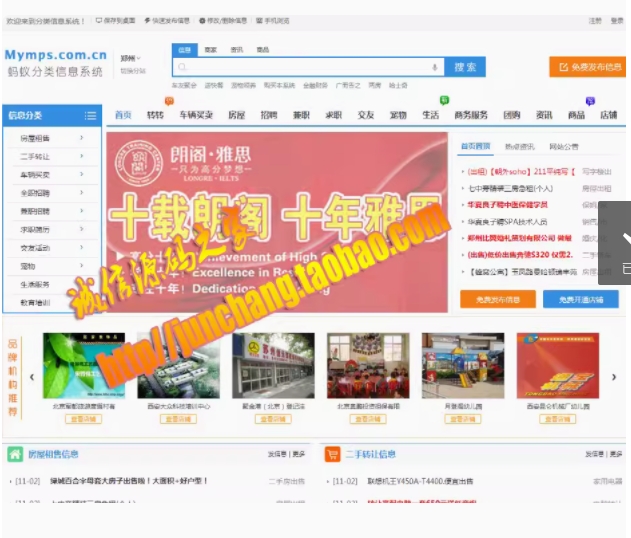This screenshot has height=538, width=631.
Task: Open the green leaf brand thumbnail
Action: coord(84,365)
